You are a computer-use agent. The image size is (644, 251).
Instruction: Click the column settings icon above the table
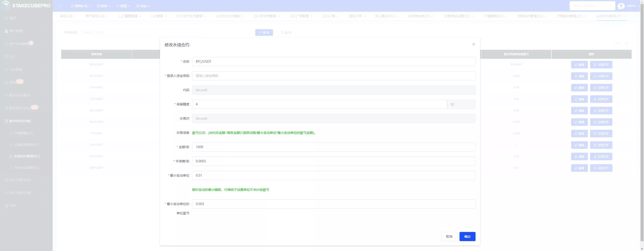coord(627,43)
